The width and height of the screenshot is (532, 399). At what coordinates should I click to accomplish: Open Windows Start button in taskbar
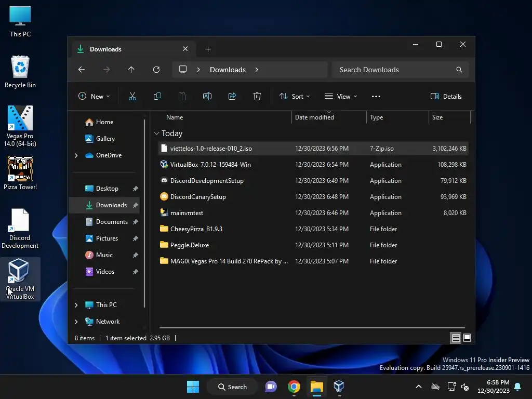point(193,387)
